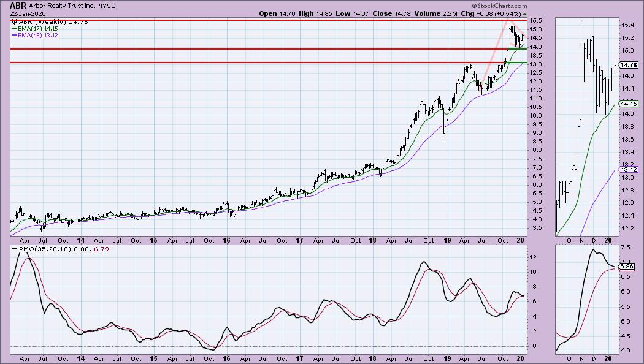This screenshot has height=364, width=644.
Task: Click the up-arrow icon after the Chg value
Action: click(x=524, y=14)
